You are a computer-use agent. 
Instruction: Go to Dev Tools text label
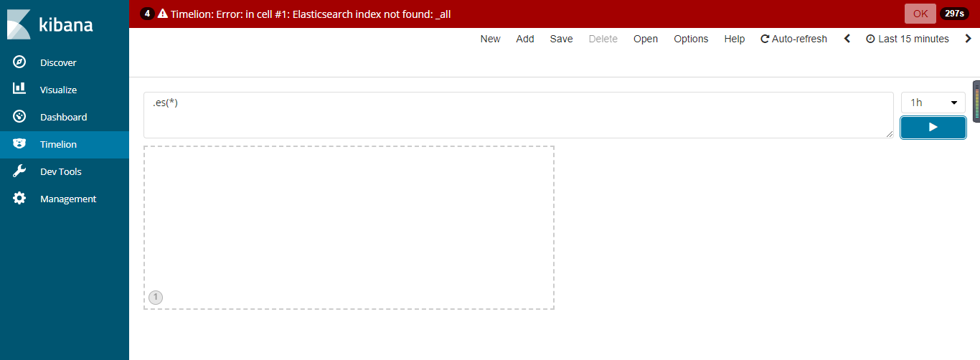pyautogui.click(x=61, y=171)
